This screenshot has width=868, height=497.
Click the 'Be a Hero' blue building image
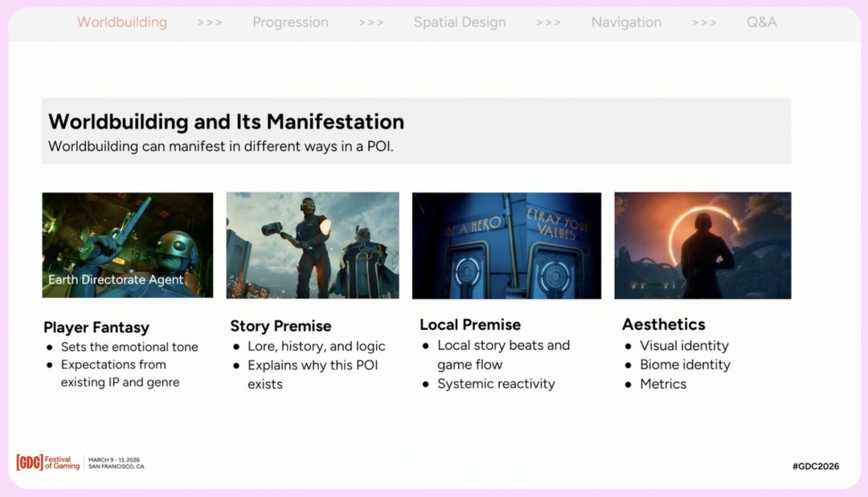(x=506, y=246)
